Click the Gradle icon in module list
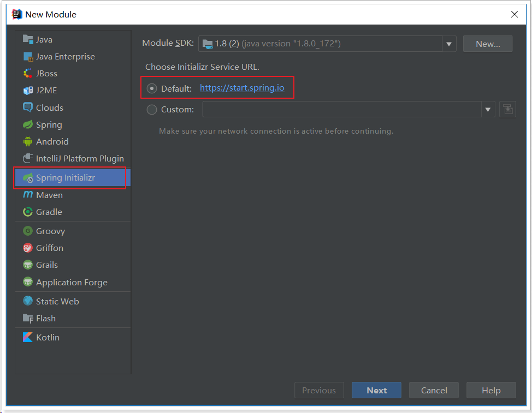Image resolution: width=532 pixels, height=413 pixels. coord(28,212)
